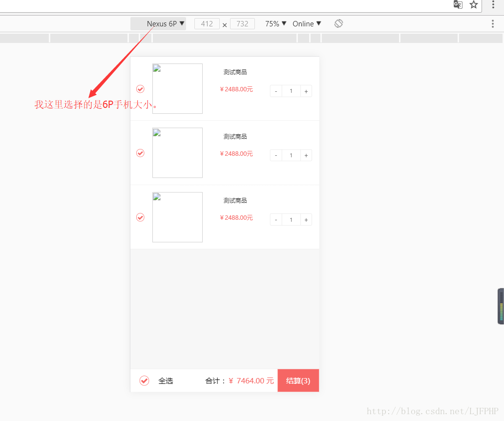Viewport: 504px width, 421px height.
Task: Click the Google Translate icon in toolbar
Action: click(458, 4)
